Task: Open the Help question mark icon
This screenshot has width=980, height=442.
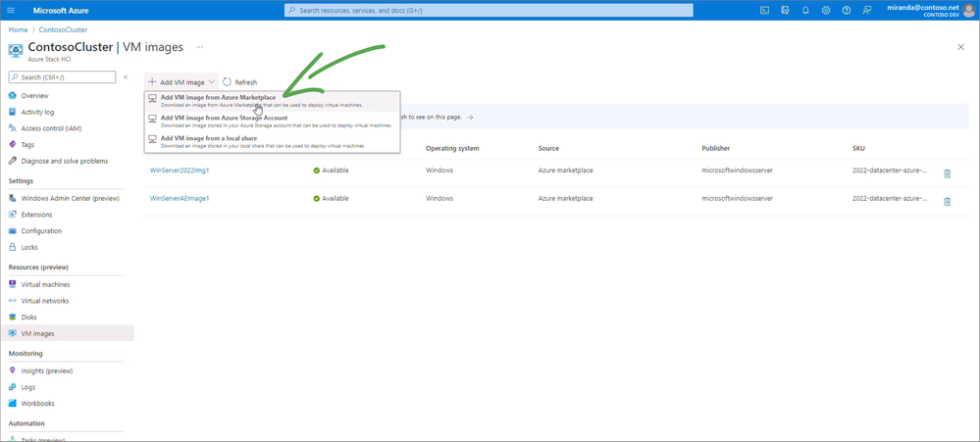Action: point(847,10)
